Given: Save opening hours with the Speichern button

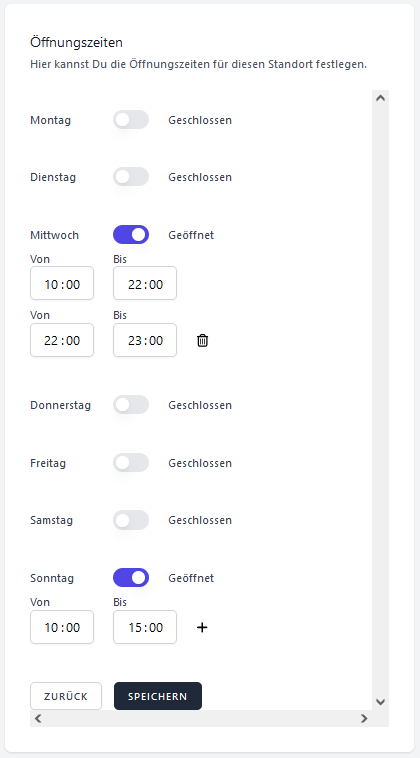Looking at the screenshot, I should tap(158, 696).
